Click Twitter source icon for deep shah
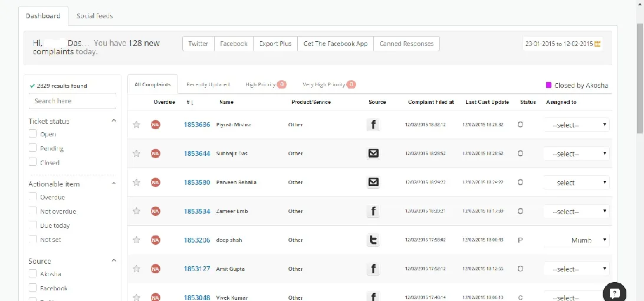644x301 pixels. pos(373,240)
